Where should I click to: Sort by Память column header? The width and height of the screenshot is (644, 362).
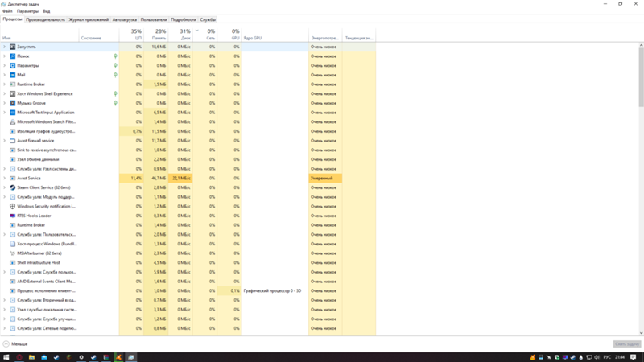(x=156, y=35)
